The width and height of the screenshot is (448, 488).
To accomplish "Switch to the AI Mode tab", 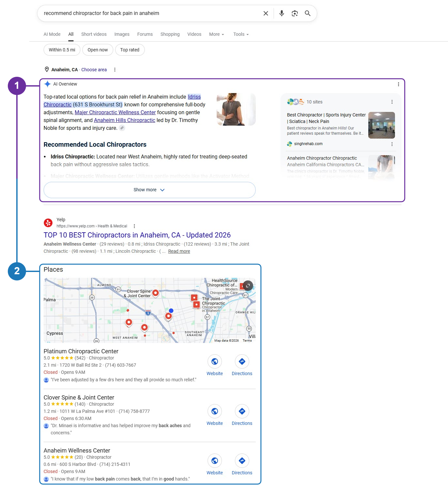I will tap(52, 34).
